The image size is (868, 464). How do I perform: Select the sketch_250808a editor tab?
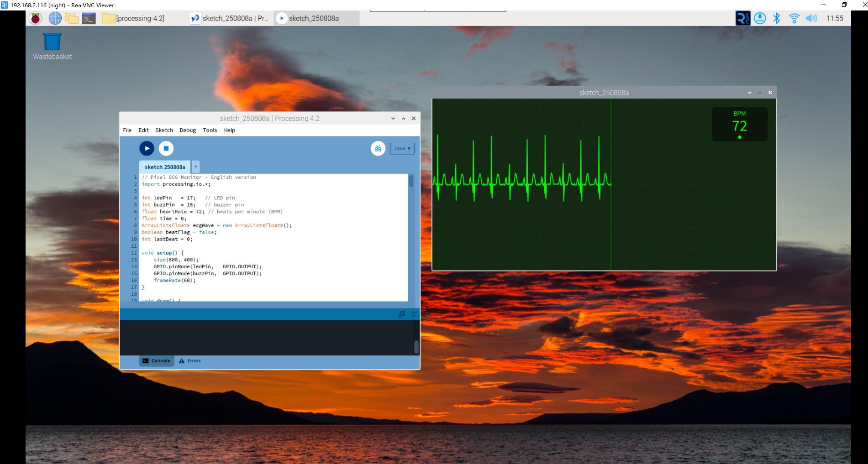point(165,167)
